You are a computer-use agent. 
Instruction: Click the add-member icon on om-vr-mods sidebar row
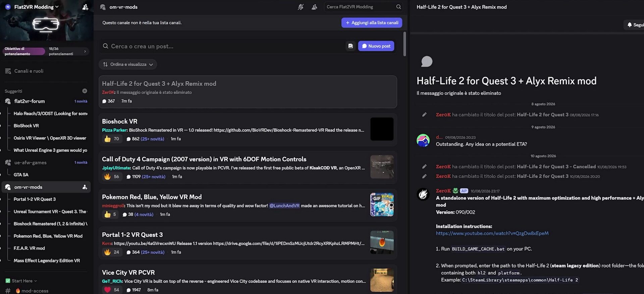pos(85,187)
